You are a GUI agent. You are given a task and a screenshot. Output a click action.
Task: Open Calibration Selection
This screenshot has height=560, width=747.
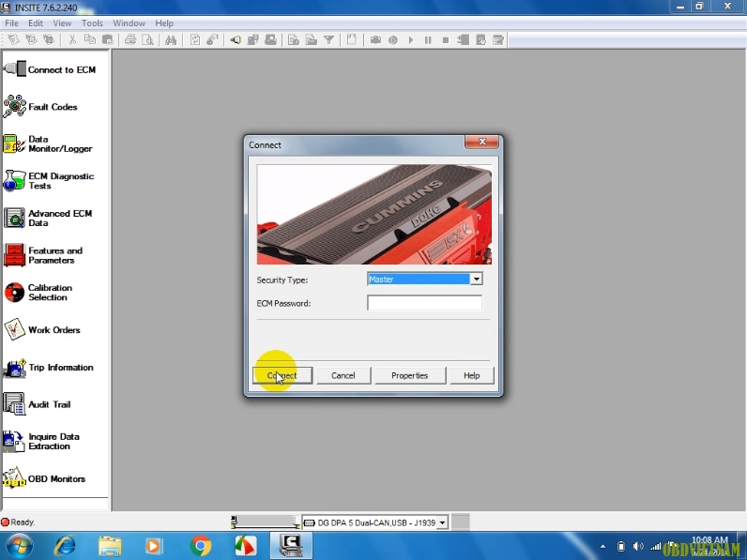(x=38, y=293)
